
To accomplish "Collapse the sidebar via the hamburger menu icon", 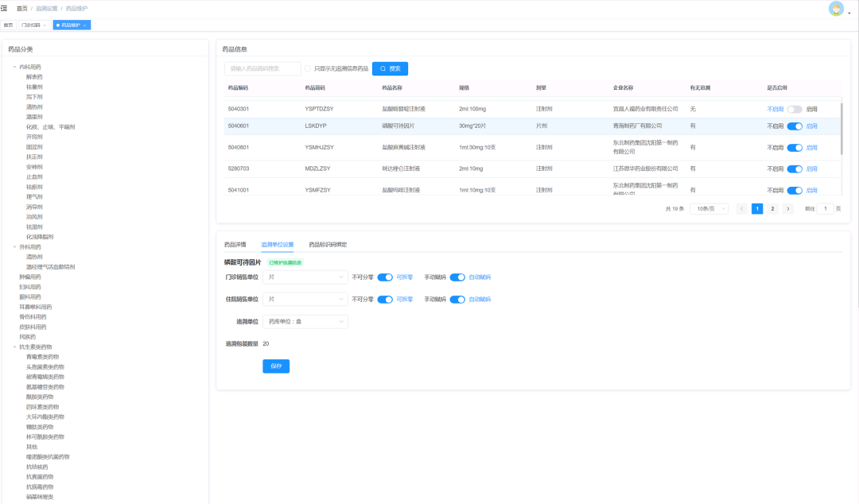I will [x=5, y=8].
